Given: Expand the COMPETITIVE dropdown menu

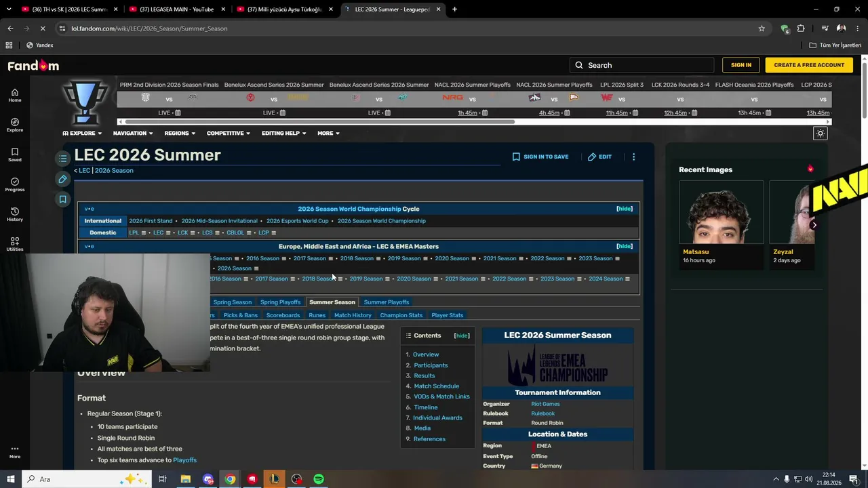Looking at the screenshot, I should (x=229, y=134).
